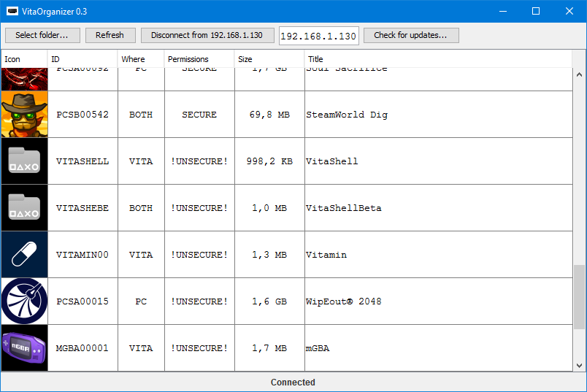Click VITA in the MGBA00001 row
Image resolution: width=587 pixels, height=392 pixels.
(x=141, y=348)
